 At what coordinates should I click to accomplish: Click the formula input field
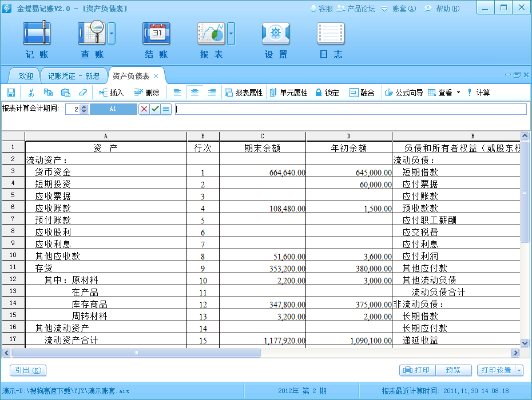pyautogui.click(x=351, y=109)
